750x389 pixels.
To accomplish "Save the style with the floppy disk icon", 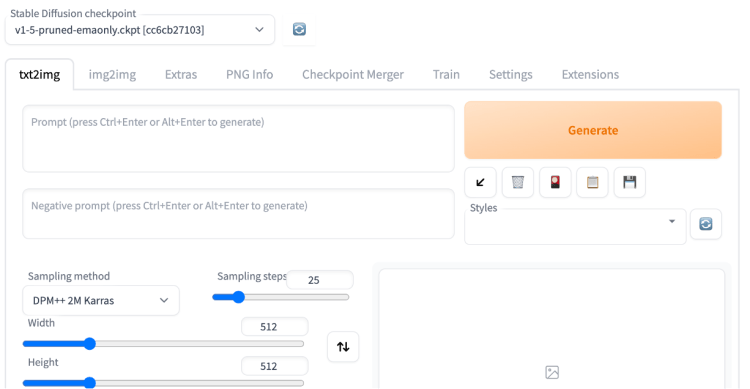I will point(629,182).
